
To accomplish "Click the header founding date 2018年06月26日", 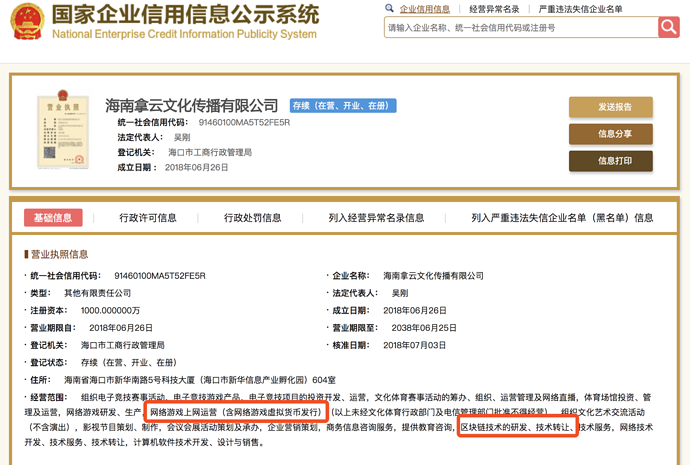I will click(x=196, y=167).
